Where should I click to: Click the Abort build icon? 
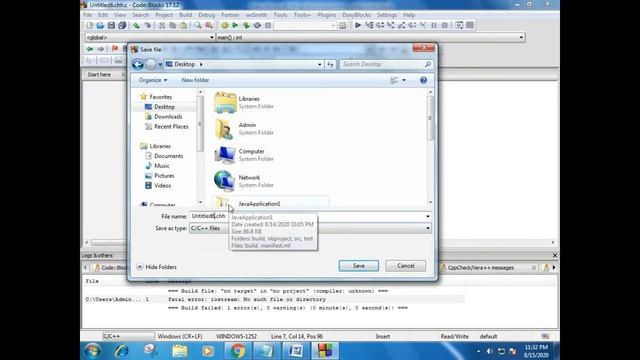(268, 25)
